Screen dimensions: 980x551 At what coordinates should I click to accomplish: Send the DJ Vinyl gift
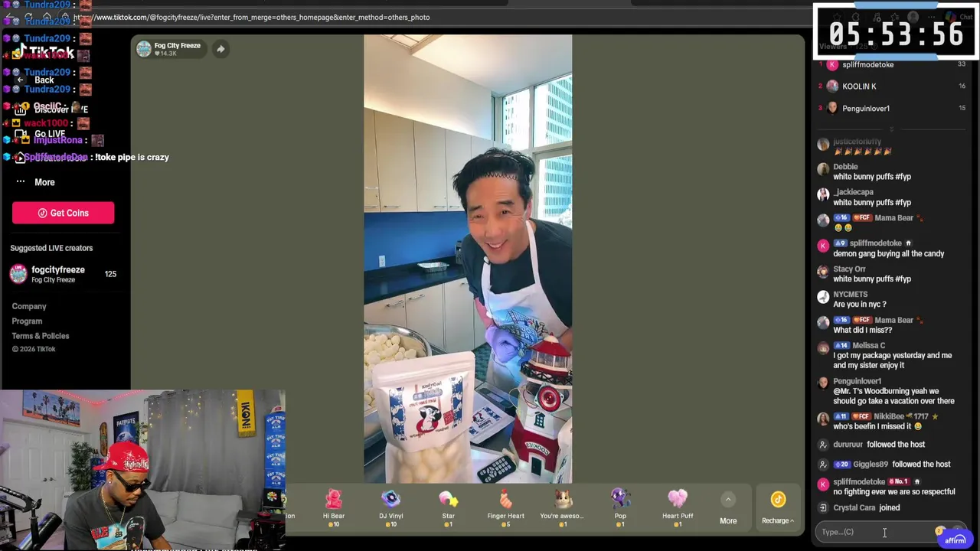pyautogui.click(x=390, y=507)
